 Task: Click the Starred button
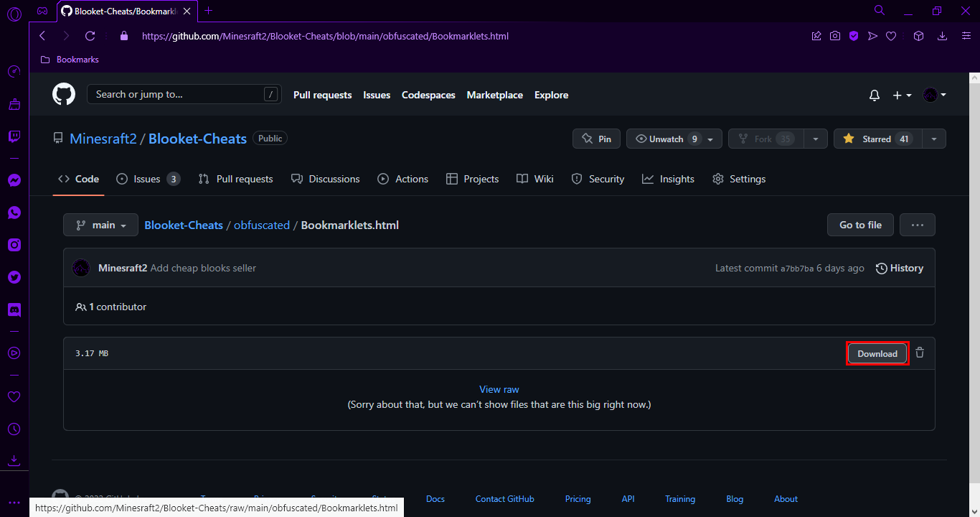[877, 139]
